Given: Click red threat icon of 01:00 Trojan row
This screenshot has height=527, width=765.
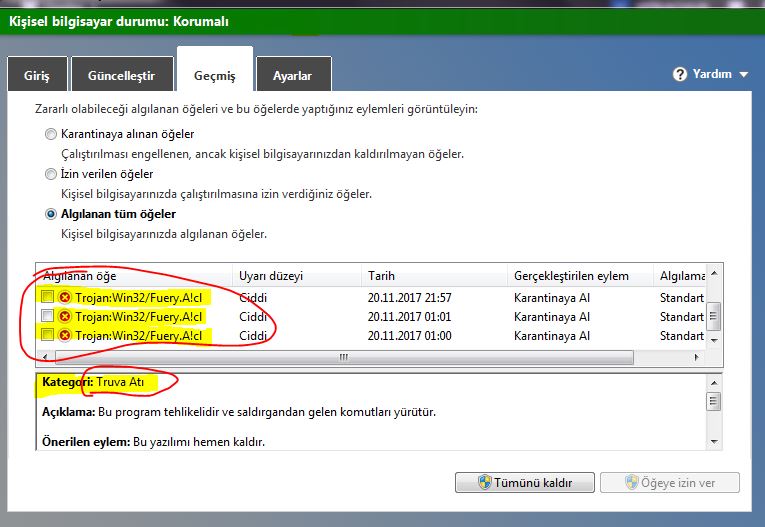Looking at the screenshot, I should pyautogui.click(x=64, y=335).
